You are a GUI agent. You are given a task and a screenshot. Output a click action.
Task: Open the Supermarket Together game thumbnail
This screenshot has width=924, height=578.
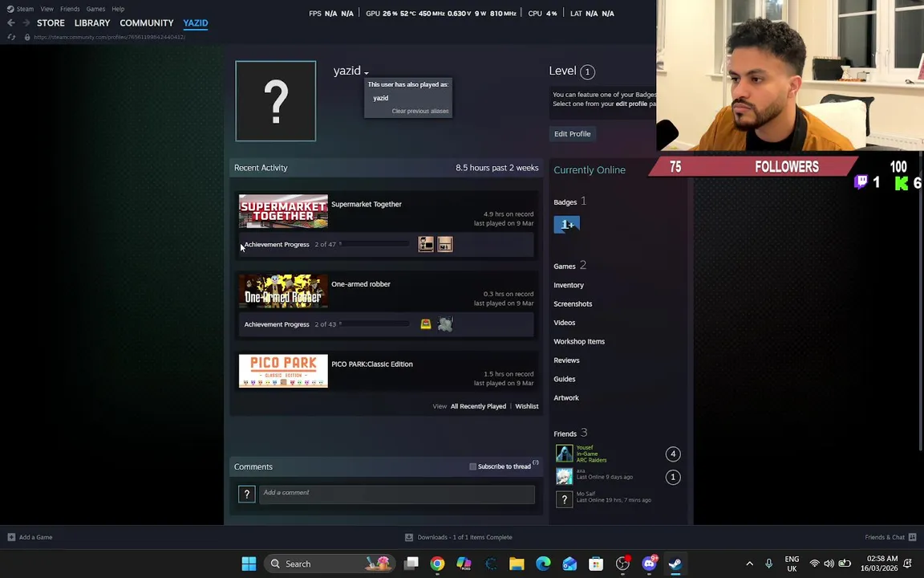pos(283,210)
